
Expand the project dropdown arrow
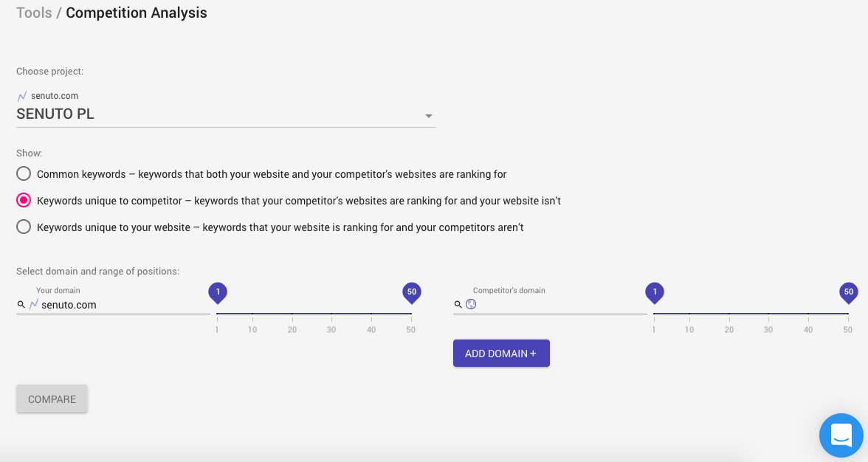(x=428, y=117)
